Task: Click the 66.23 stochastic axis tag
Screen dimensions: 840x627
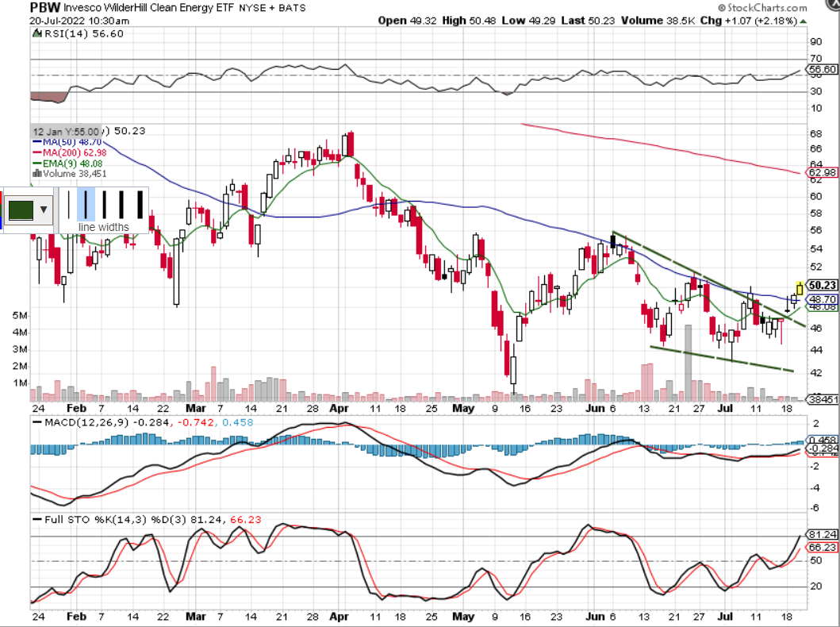Action: (822, 547)
